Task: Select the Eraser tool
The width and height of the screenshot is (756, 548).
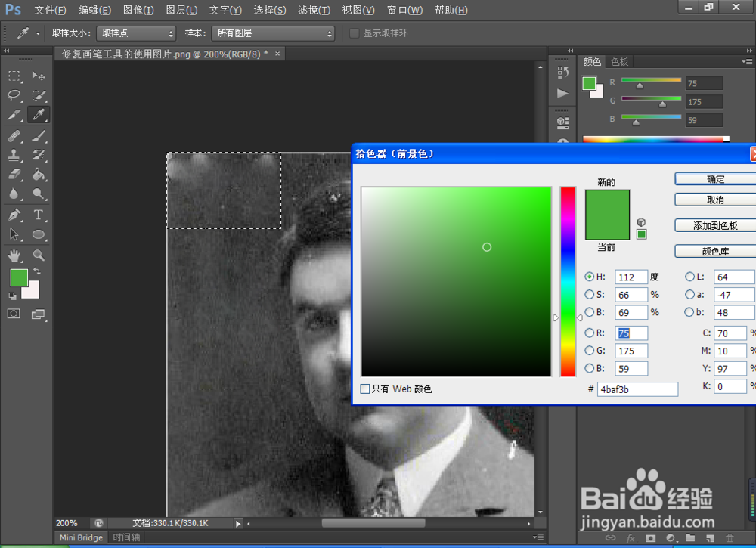Action: pyautogui.click(x=14, y=175)
